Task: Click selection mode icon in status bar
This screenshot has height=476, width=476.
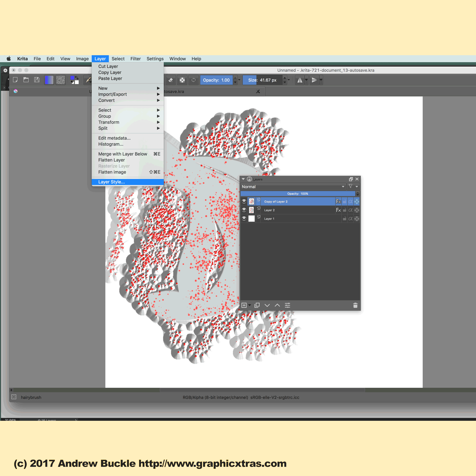Action: (x=14, y=397)
